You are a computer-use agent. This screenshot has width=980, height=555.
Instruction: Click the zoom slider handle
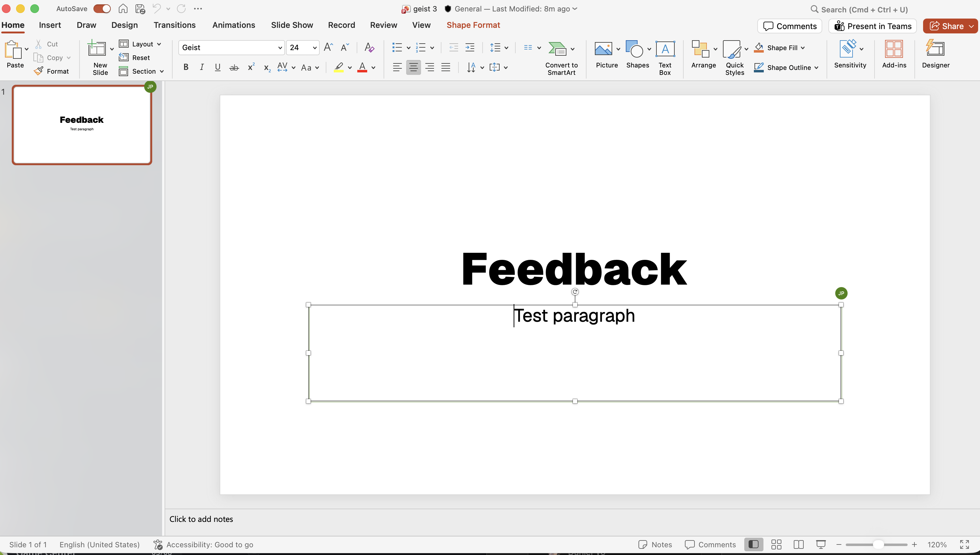click(878, 544)
